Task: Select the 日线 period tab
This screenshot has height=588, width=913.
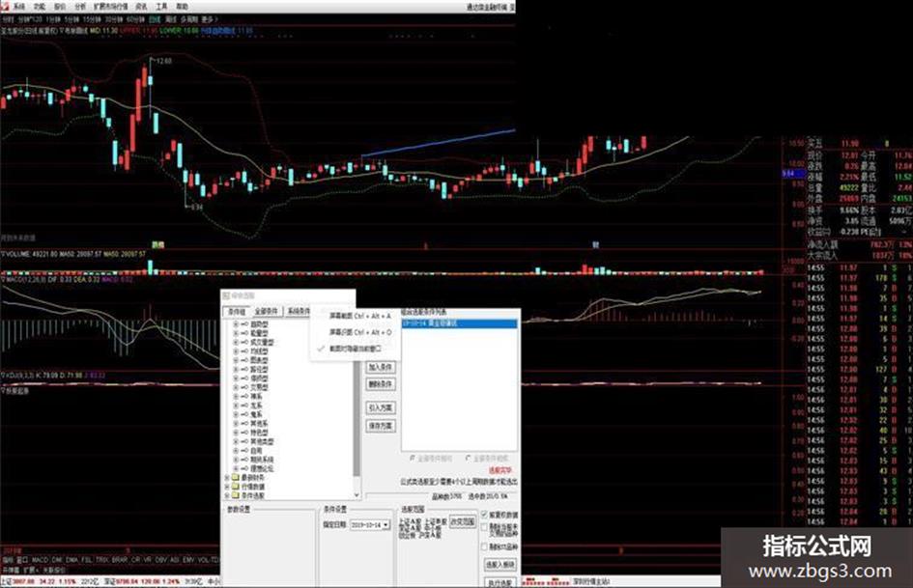Action: pyautogui.click(x=155, y=19)
